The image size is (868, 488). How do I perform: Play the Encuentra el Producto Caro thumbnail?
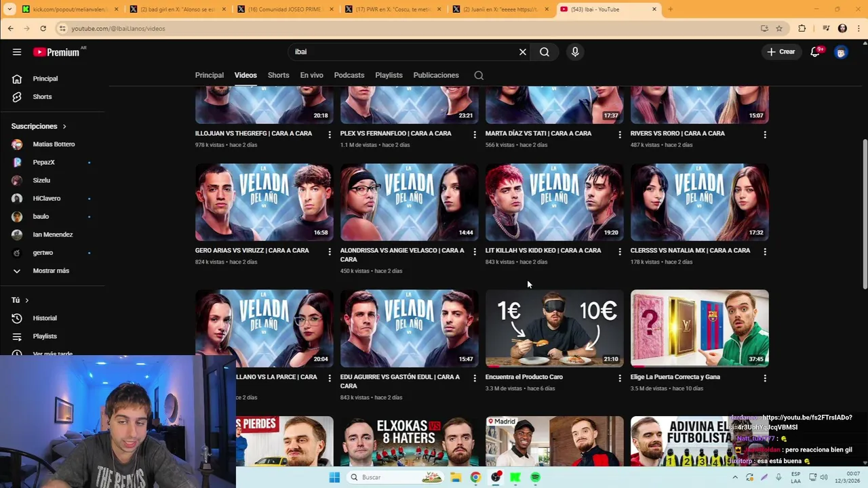pyautogui.click(x=554, y=328)
